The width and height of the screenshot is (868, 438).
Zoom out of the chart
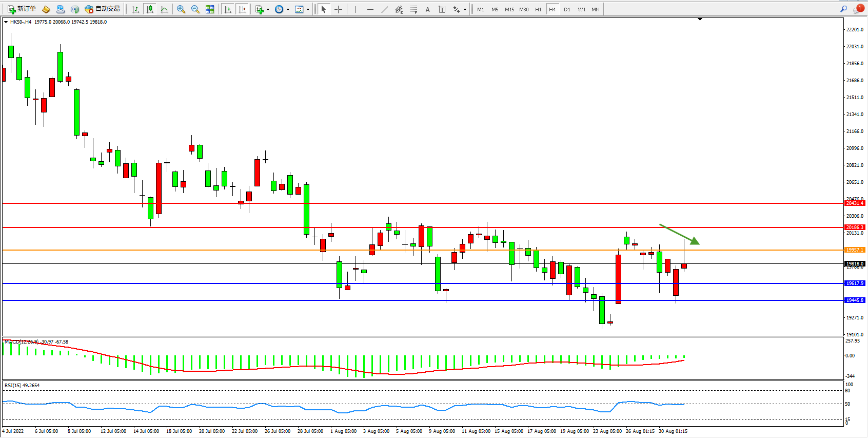(x=195, y=9)
